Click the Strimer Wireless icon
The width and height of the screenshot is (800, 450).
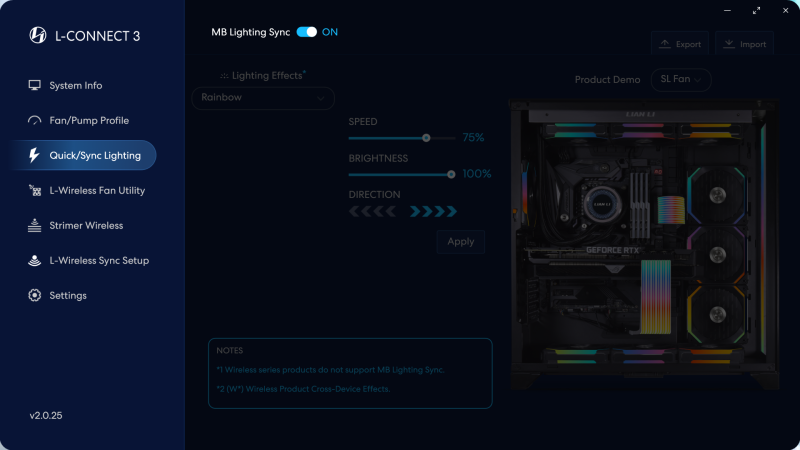pos(34,226)
